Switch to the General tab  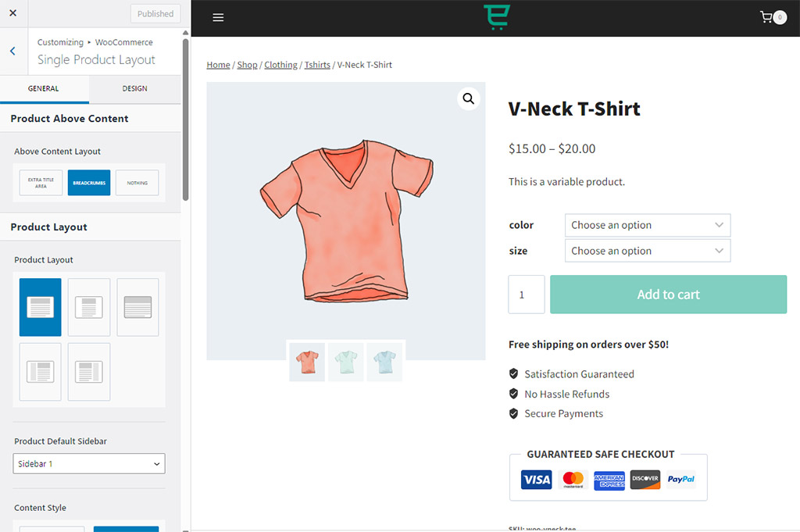coord(44,89)
